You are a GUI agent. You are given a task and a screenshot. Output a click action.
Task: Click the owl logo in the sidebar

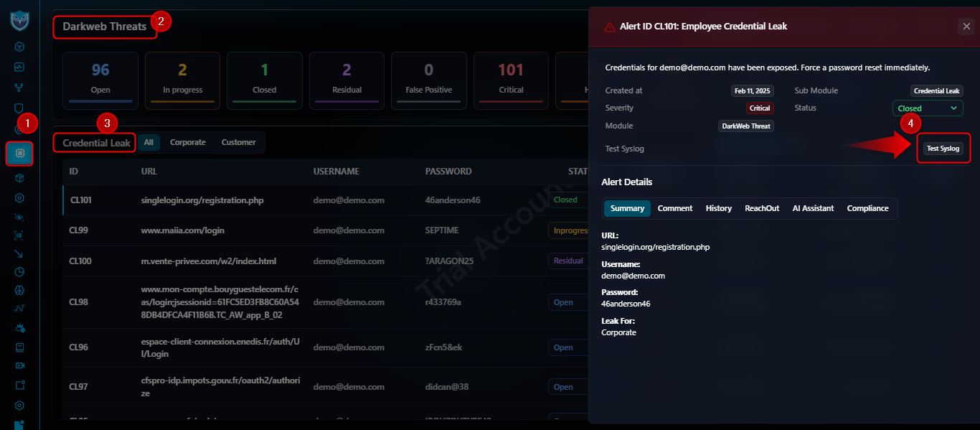[19, 20]
